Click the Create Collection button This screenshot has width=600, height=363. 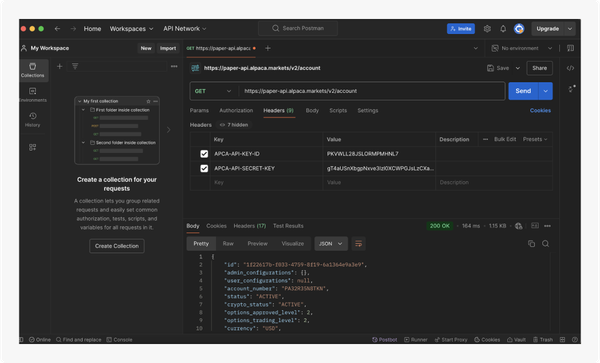point(117,246)
